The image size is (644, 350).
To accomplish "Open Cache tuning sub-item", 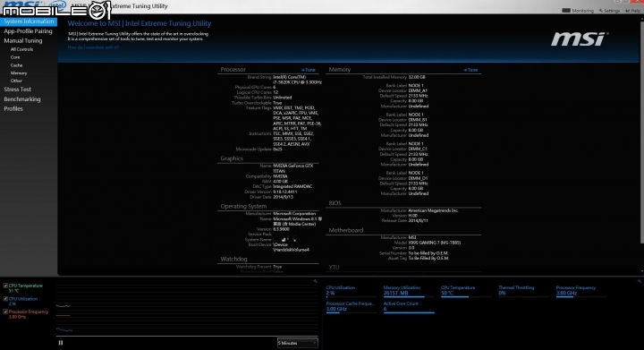I will click(16, 65).
